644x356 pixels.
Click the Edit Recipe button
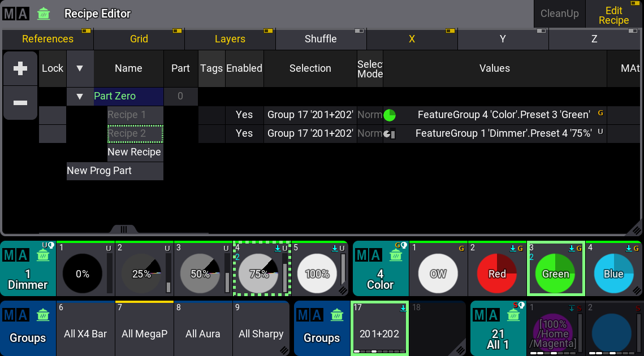(x=613, y=15)
